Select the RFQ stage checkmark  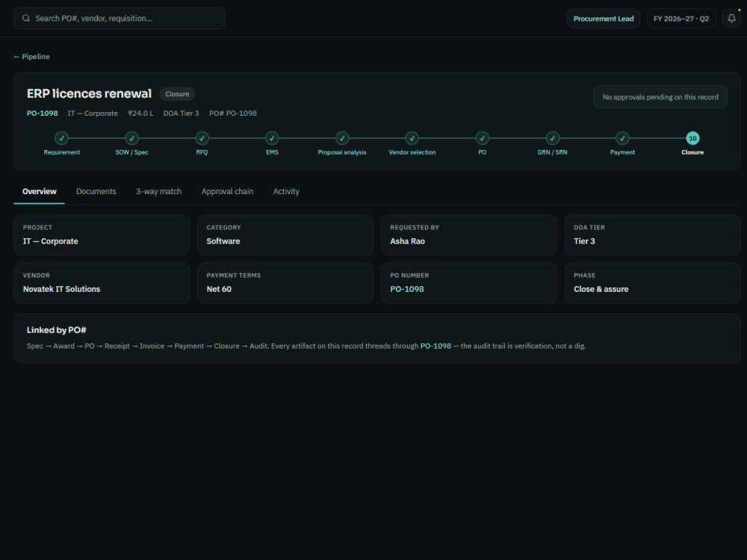point(202,138)
